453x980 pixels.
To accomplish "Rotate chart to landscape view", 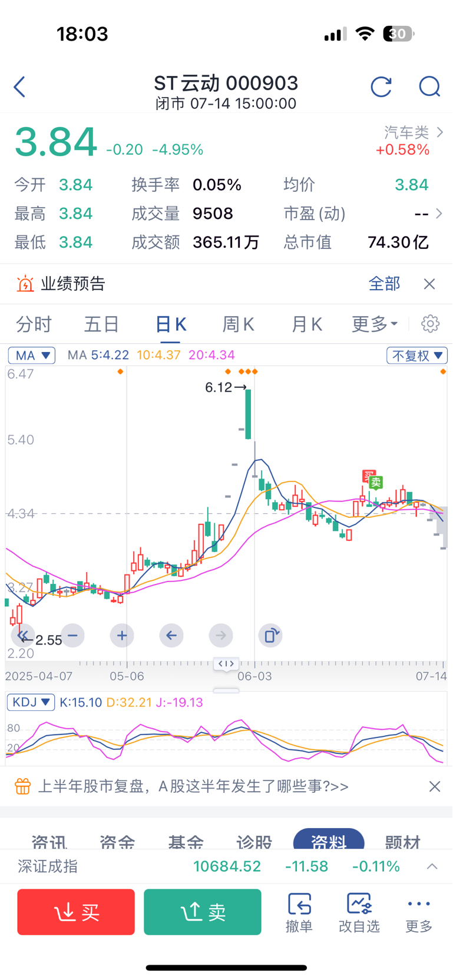I will coord(270,636).
